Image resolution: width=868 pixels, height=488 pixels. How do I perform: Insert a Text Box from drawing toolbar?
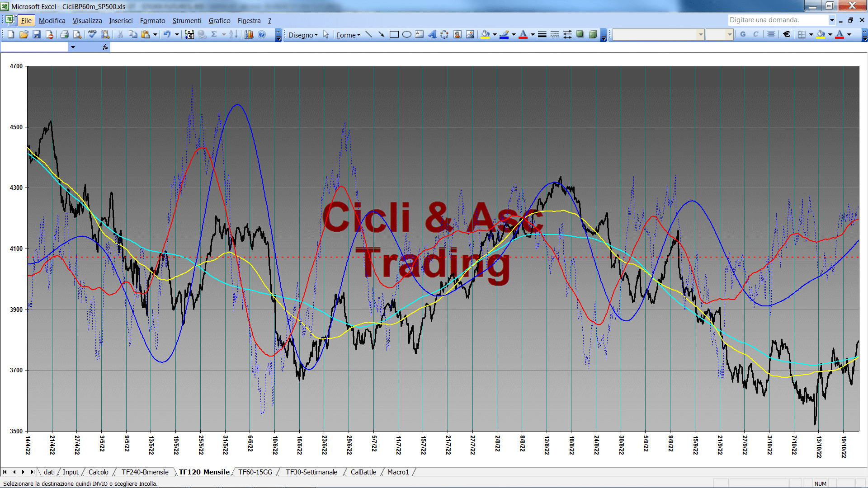pyautogui.click(x=420, y=34)
